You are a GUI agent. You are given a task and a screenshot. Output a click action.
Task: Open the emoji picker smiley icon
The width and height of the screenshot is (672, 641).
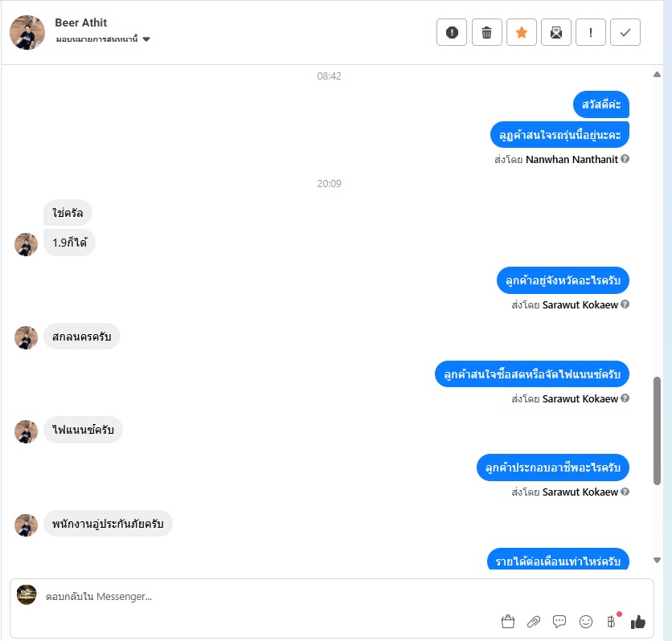pos(585,621)
